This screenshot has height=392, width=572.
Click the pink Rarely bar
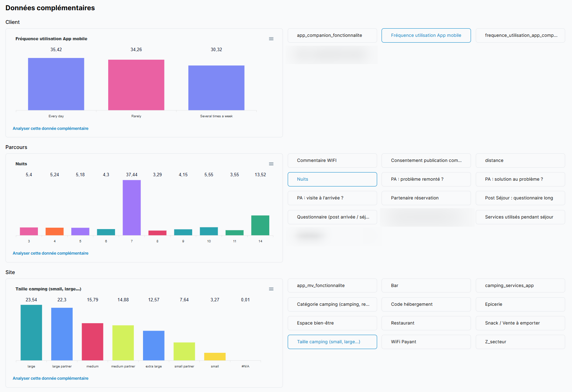[136, 85]
